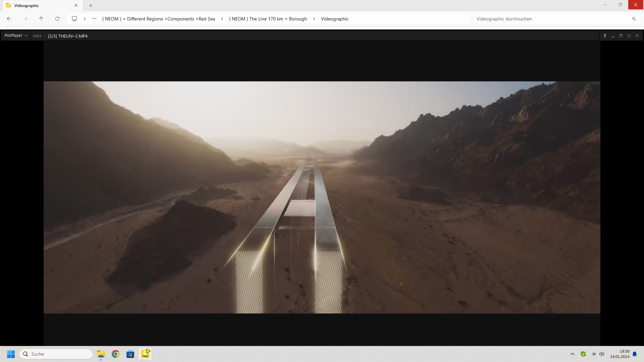Switch to PotPlayer taskbar icon
The width and height of the screenshot is (644, 362).
pos(145,354)
